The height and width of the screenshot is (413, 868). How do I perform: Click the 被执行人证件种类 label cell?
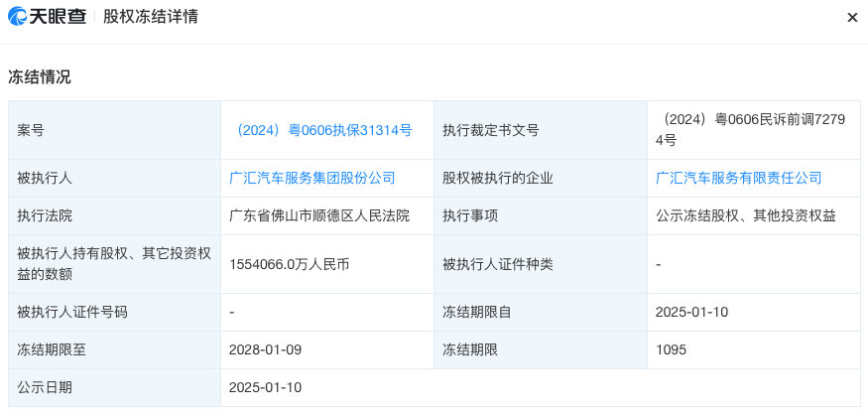541,264
